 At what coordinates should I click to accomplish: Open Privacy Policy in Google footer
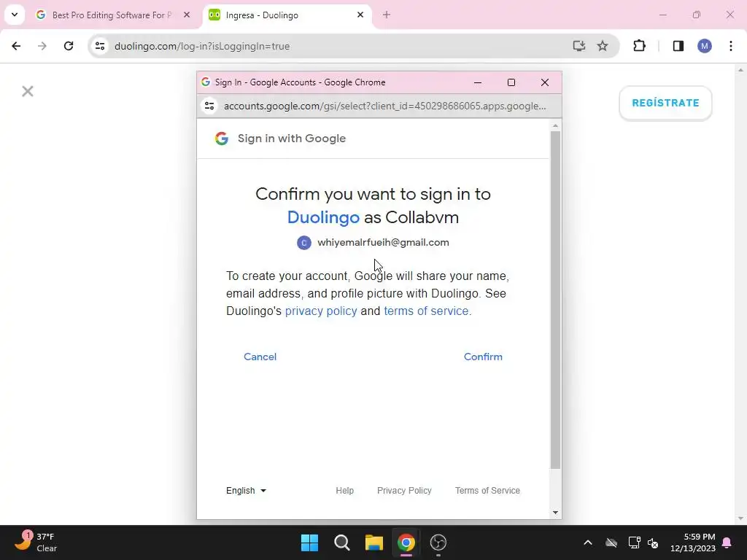pyautogui.click(x=404, y=491)
